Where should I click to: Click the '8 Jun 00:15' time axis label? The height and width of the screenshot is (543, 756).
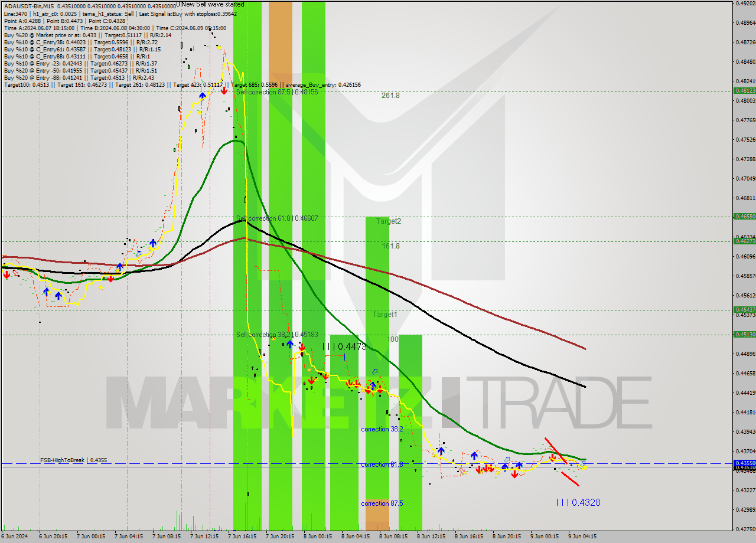pyautogui.click(x=318, y=537)
